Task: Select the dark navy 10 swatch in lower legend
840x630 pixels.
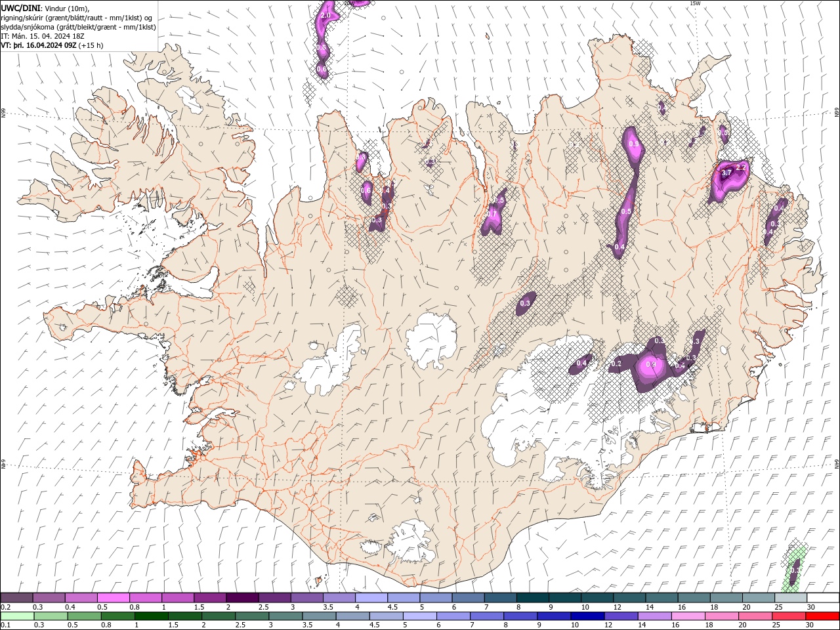Action: (x=586, y=616)
